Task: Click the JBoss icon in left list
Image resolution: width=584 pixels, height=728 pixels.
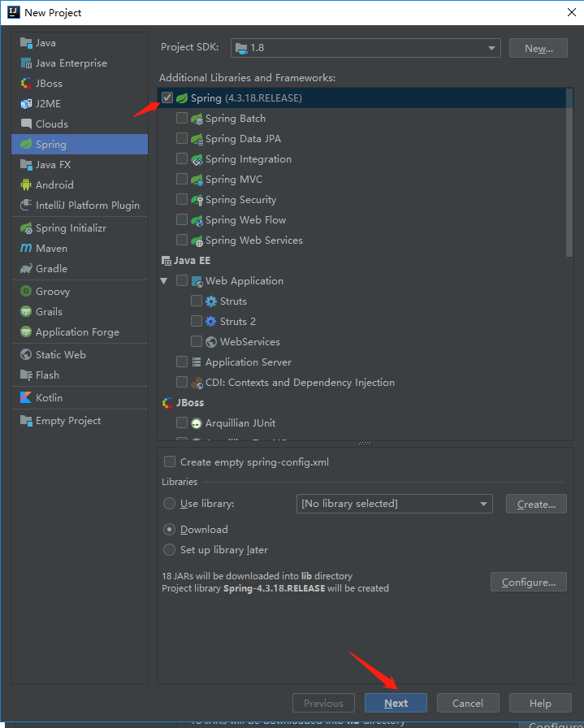Action: point(26,84)
